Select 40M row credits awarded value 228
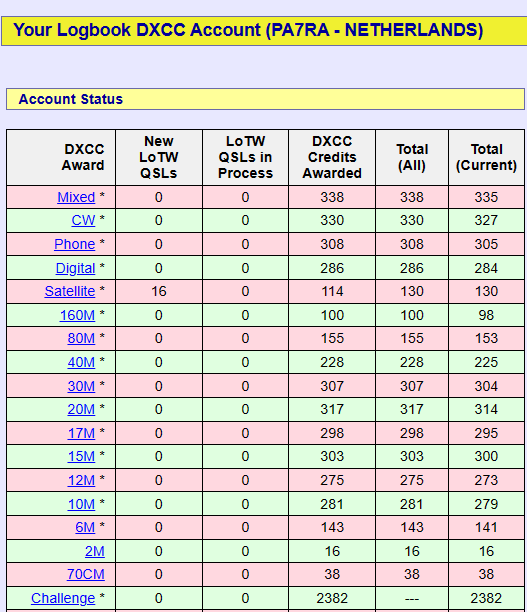527x612 pixels. 332,362
